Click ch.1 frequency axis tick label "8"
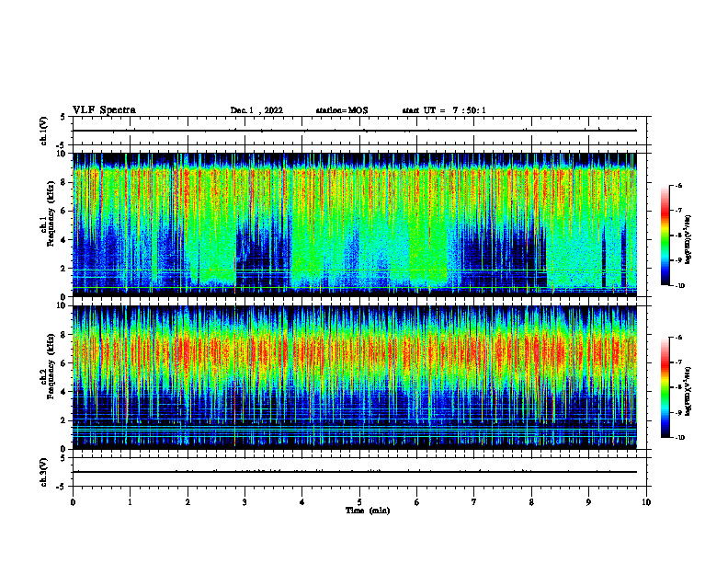Viewport: 728px width, 563px height. tap(64, 182)
